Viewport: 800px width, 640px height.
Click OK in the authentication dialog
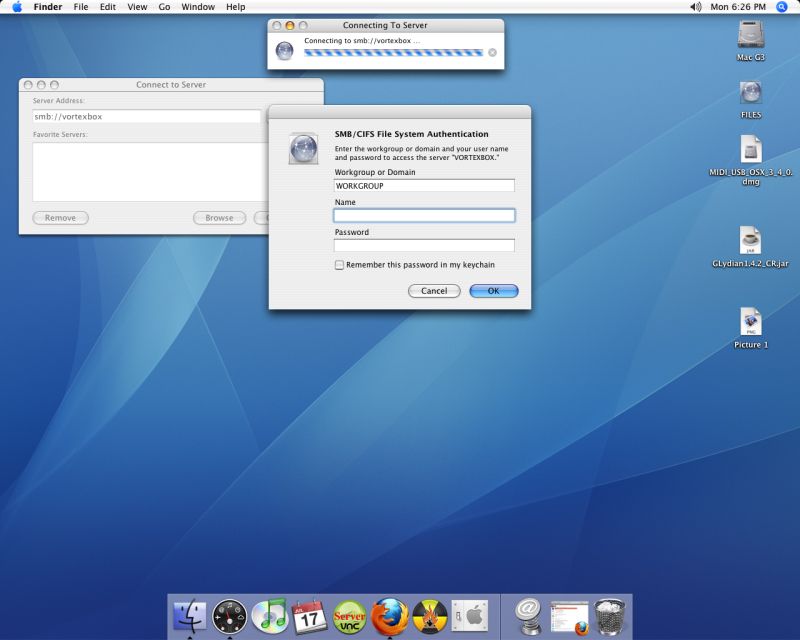493,291
